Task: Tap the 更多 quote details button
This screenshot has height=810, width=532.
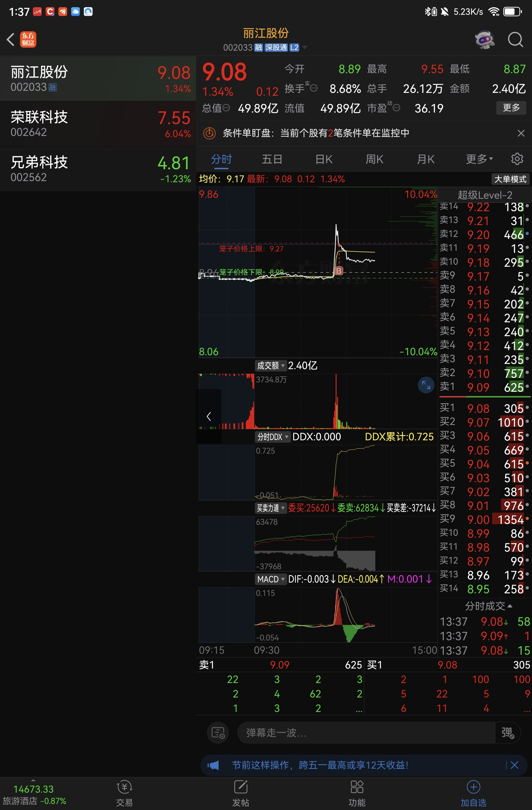Action: point(511,108)
